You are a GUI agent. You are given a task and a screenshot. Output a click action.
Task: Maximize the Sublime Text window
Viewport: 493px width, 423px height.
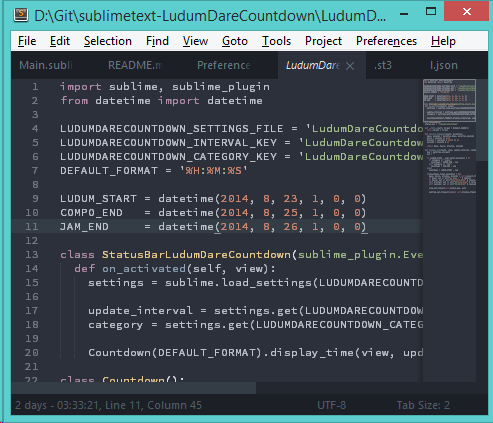coord(431,12)
